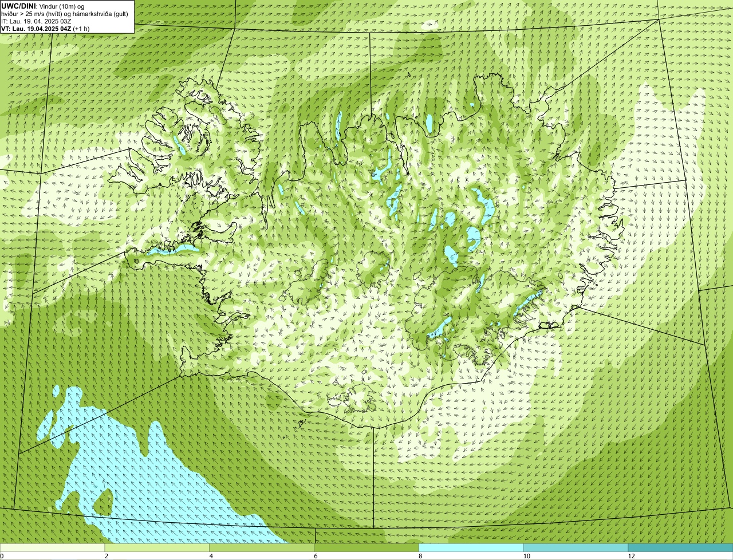Click the scale label '8'

420,556
